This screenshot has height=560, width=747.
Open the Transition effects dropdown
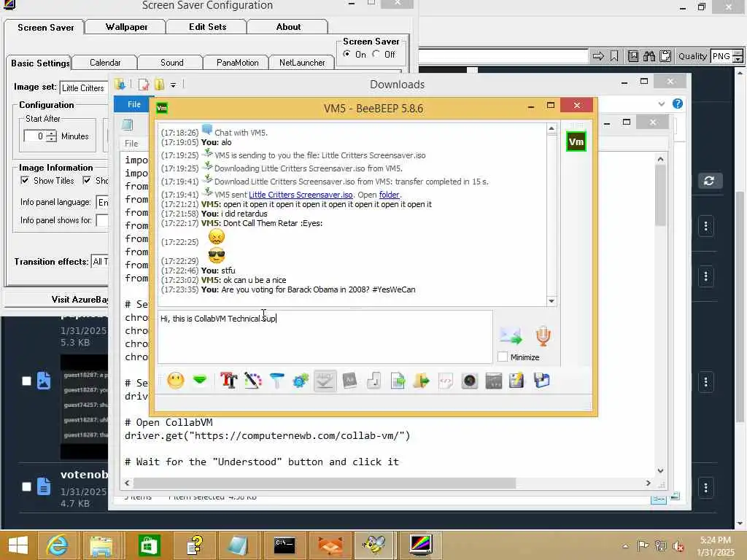click(99, 262)
